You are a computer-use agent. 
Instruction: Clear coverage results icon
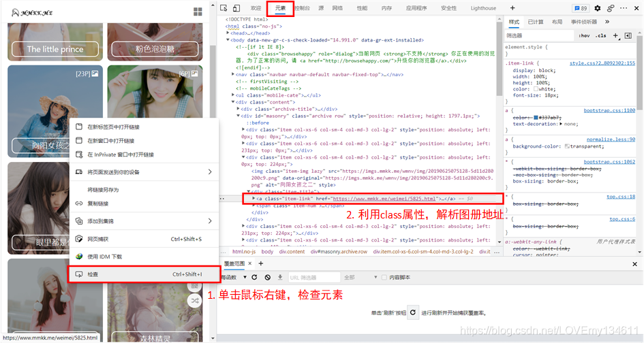267,278
